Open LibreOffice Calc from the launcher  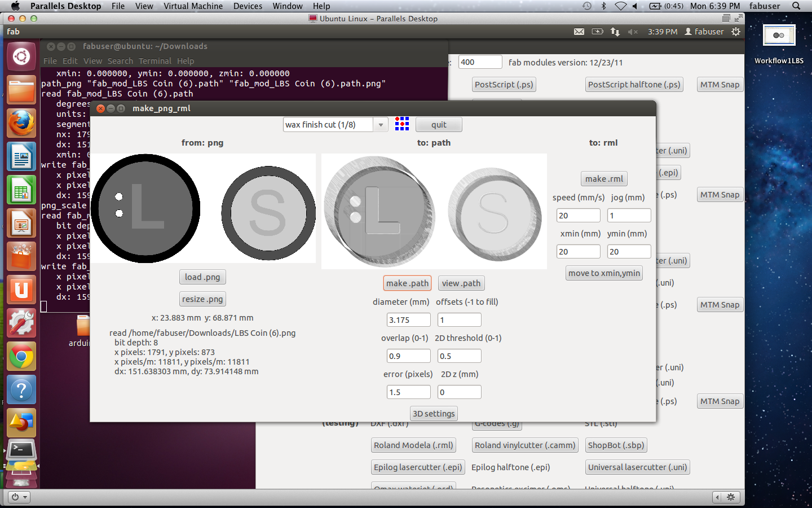click(x=21, y=190)
